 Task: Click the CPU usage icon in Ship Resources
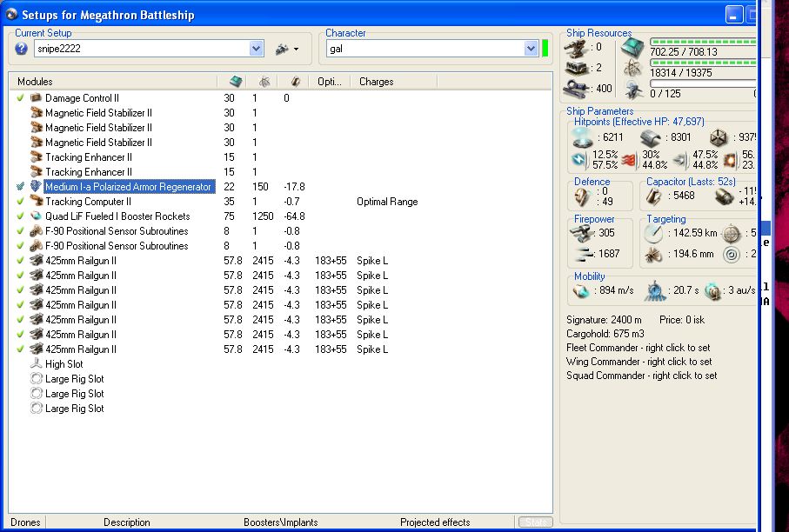[633, 46]
